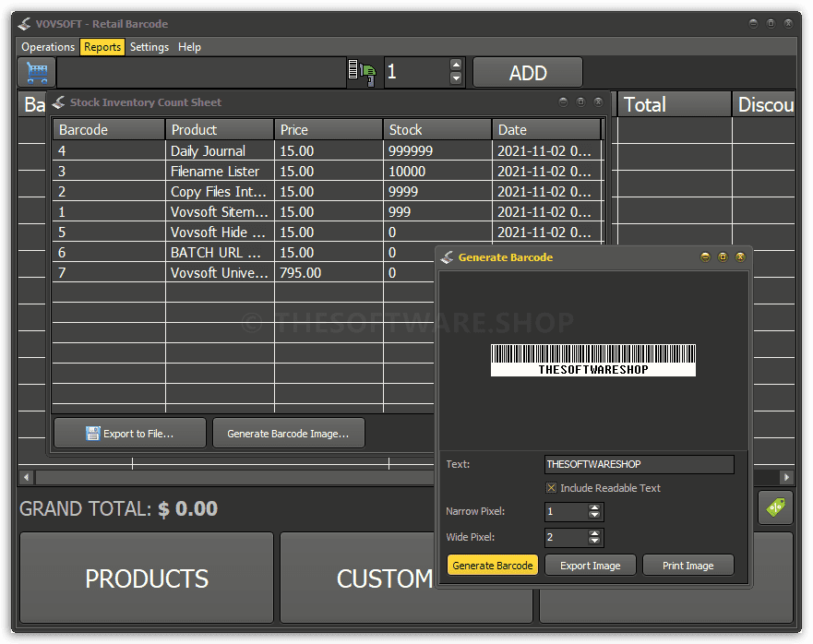Click the horizontal scrollbar left arrow
The width and height of the screenshot is (813, 644).
[27, 477]
